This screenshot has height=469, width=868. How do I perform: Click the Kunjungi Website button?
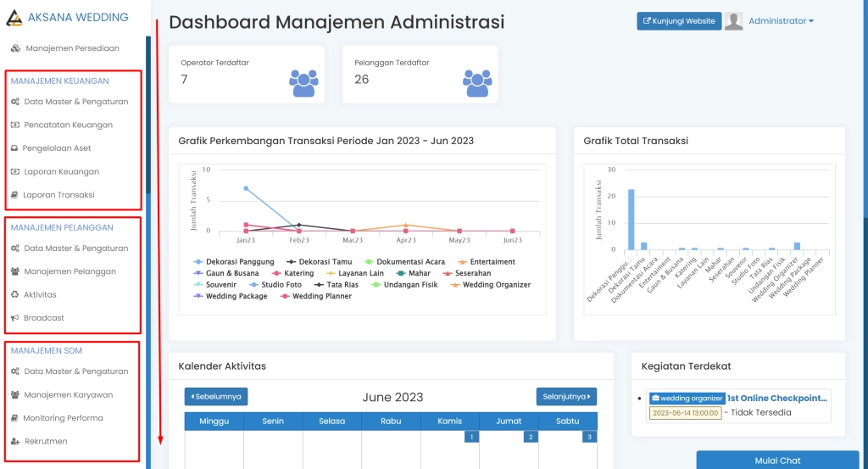click(678, 21)
